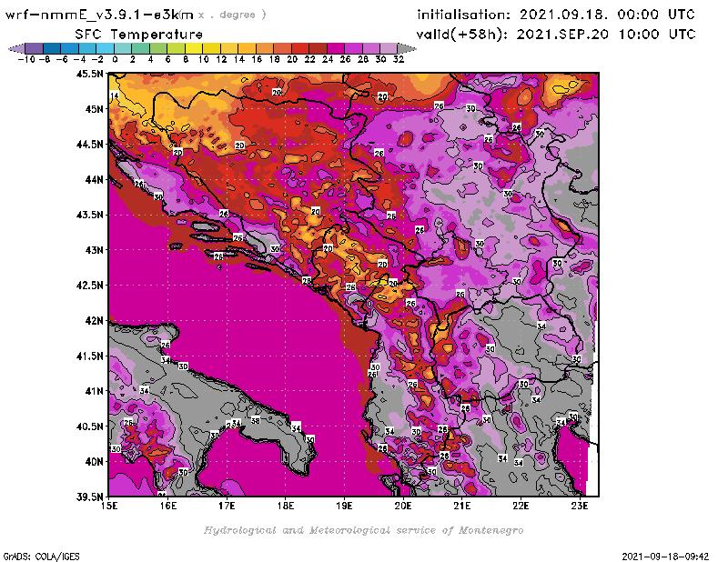Click 'Hydrological and Meteorological service of Montenegro' caption
728x562 pixels.
pos(363,530)
